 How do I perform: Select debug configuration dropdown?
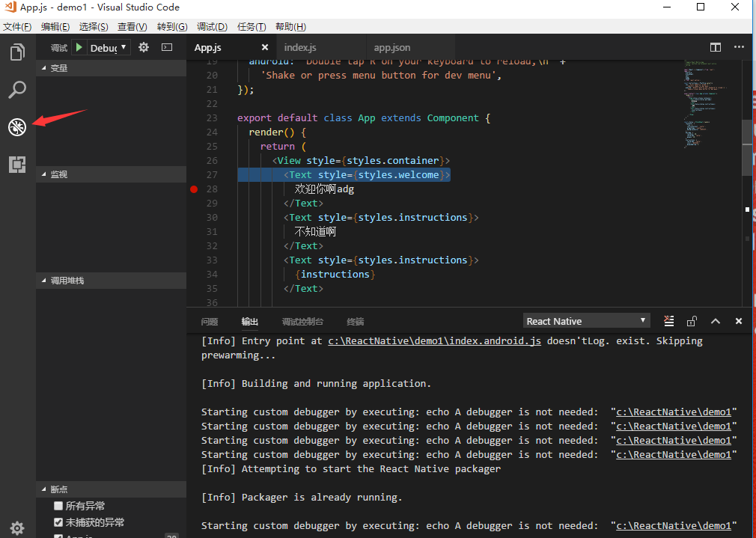tap(109, 47)
